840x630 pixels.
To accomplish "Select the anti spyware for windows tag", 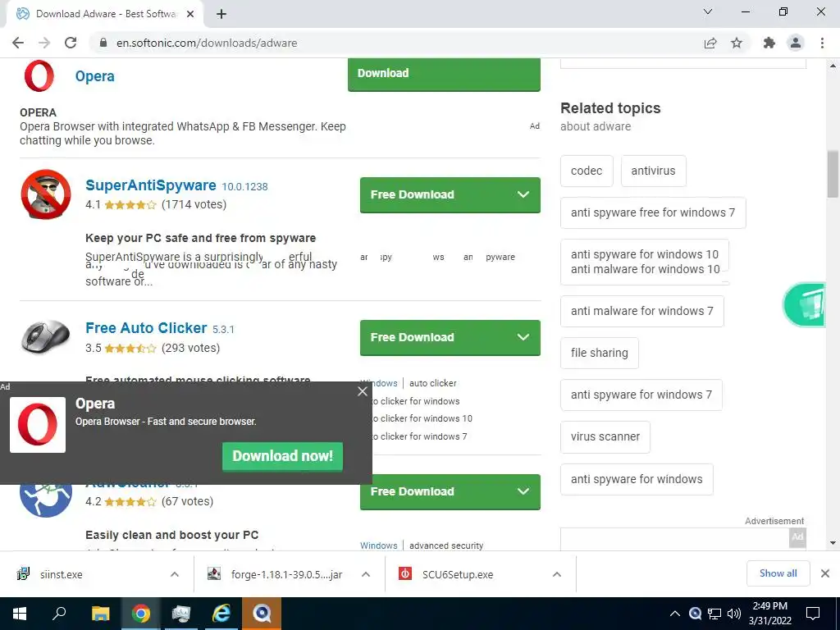I will [637, 479].
